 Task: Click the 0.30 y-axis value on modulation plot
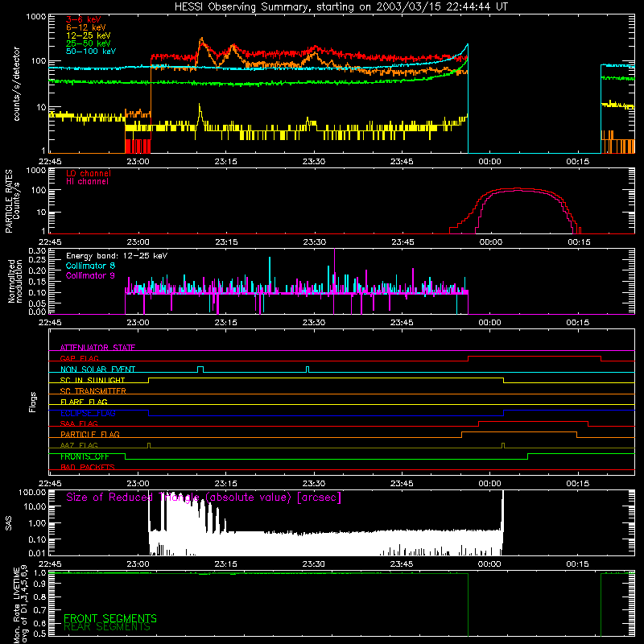click(37, 250)
